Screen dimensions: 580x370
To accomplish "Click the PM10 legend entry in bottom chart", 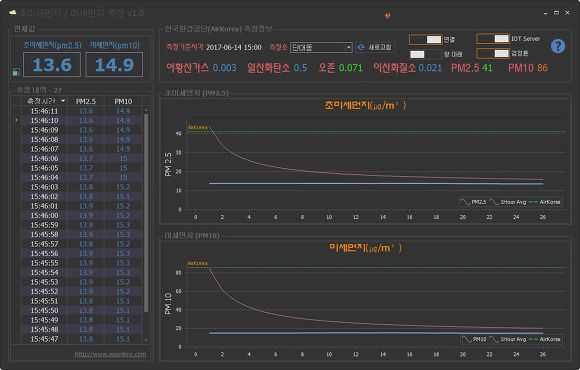I will point(474,339).
